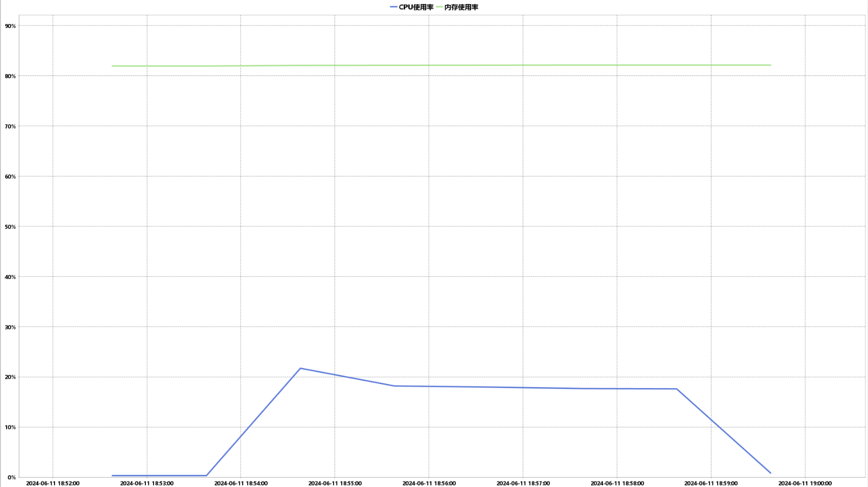Screen dimensions: 868x487
Task: Click the y-axis label 90%
Action: click(10, 26)
